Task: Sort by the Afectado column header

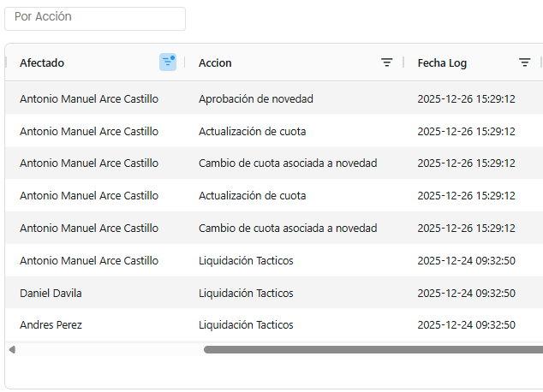Action: [x=43, y=62]
